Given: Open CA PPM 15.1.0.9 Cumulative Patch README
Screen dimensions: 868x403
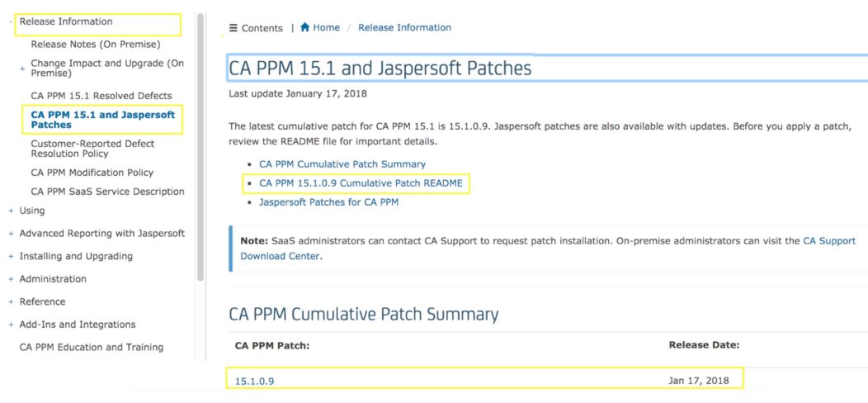Looking at the screenshot, I should point(361,183).
